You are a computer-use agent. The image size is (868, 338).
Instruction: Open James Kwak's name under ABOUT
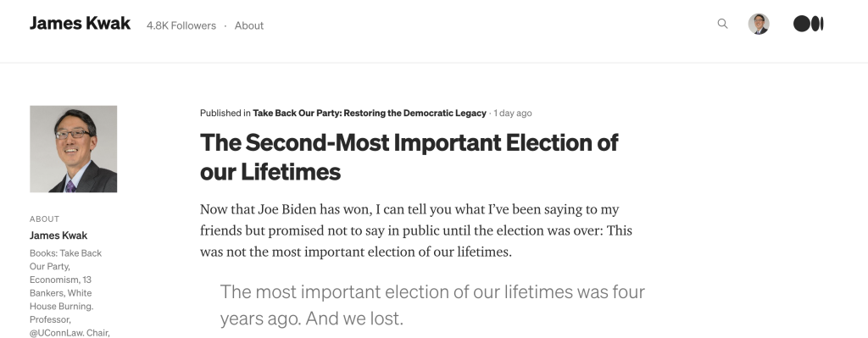click(58, 235)
